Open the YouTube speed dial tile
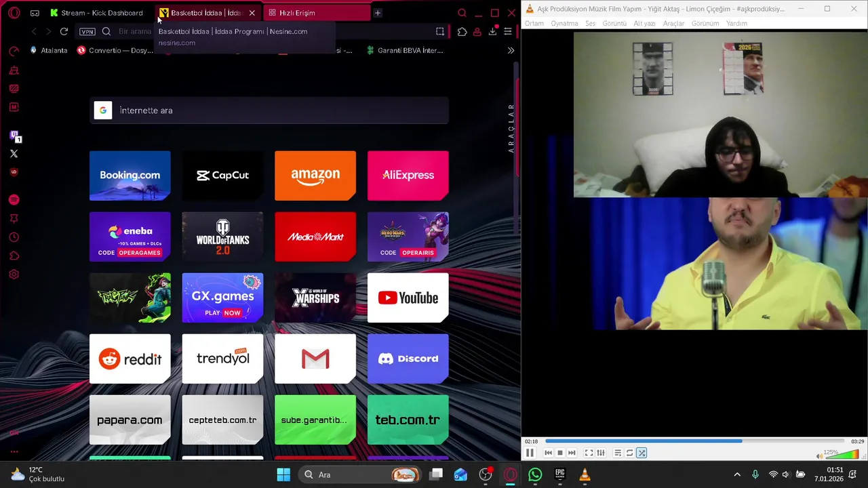The width and height of the screenshot is (868, 488). tap(408, 298)
